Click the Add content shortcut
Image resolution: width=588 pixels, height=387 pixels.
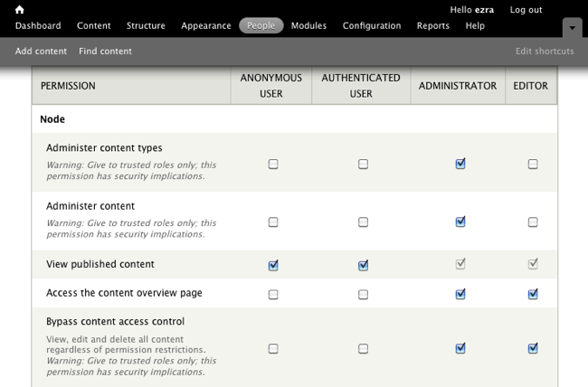[41, 51]
